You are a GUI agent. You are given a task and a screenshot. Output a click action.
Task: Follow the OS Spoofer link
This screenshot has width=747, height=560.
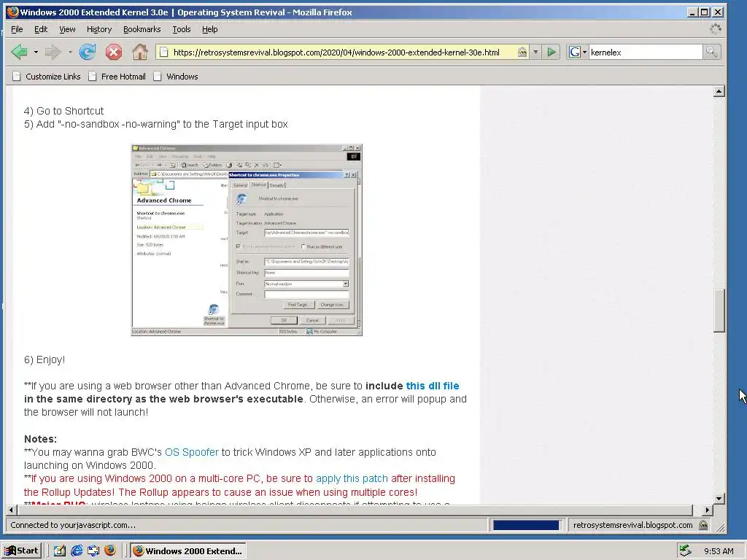(x=192, y=452)
